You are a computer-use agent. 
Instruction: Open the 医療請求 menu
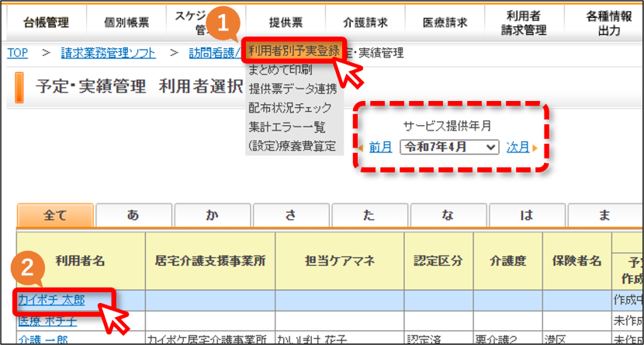click(x=445, y=23)
